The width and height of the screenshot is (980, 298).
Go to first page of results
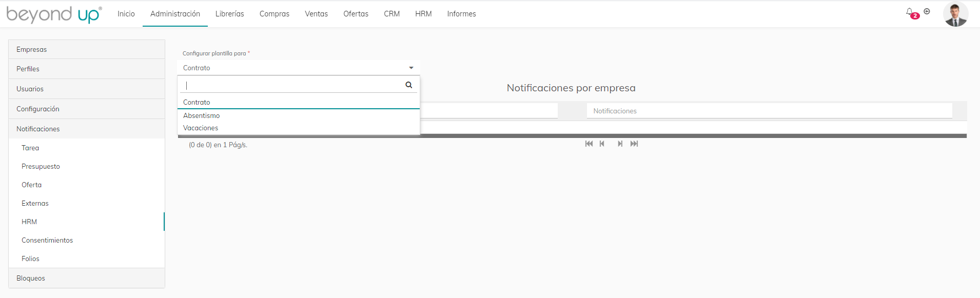pyautogui.click(x=589, y=144)
